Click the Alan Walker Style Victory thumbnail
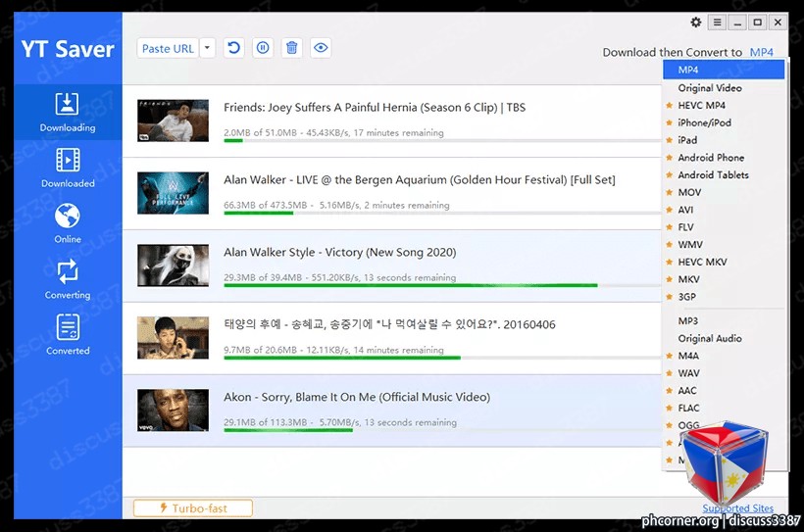Viewport: 804px width, 532px height. coord(173,265)
